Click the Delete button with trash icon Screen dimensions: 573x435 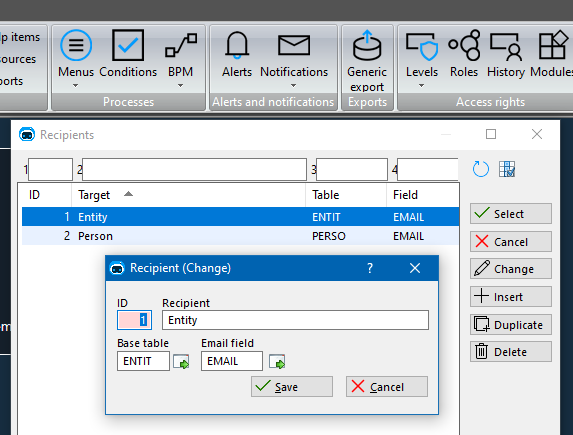point(511,352)
